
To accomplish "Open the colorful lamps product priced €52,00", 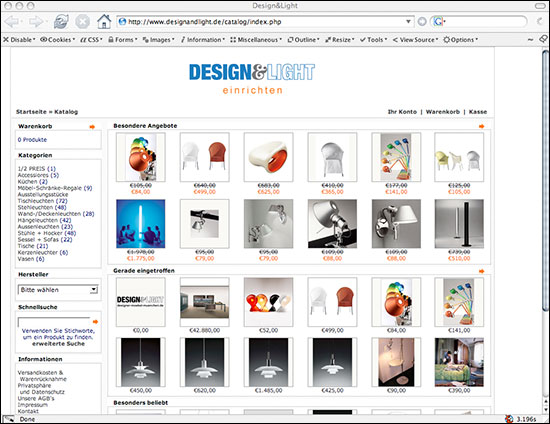I will 268,302.
